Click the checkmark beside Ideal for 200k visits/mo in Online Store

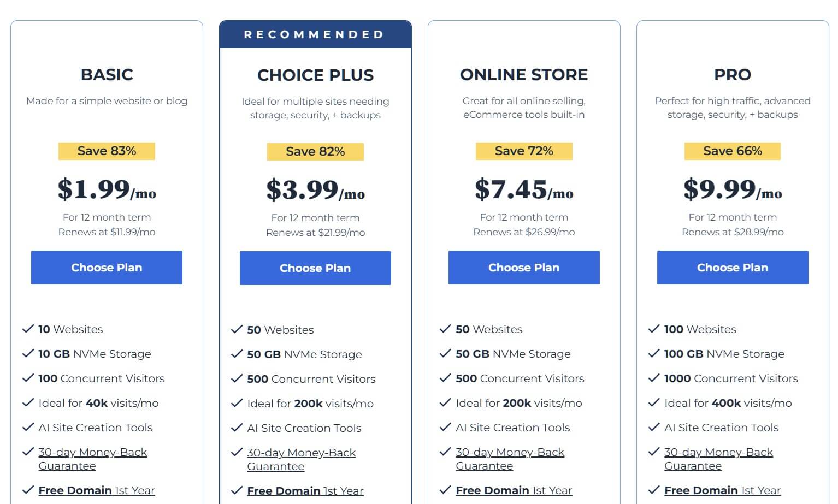coord(445,402)
